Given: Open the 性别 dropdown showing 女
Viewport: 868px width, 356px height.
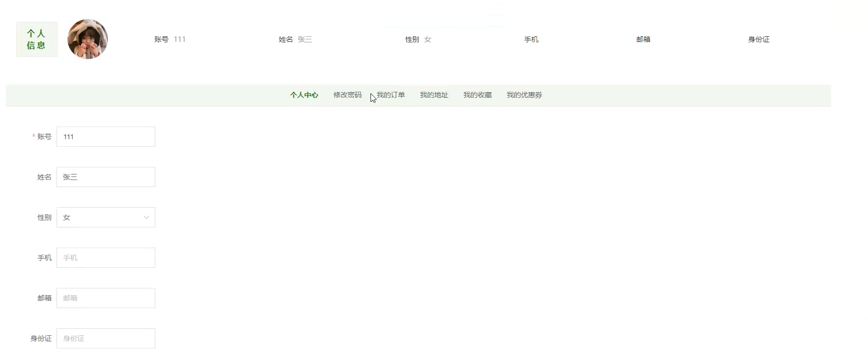Looking at the screenshot, I should tap(106, 217).
